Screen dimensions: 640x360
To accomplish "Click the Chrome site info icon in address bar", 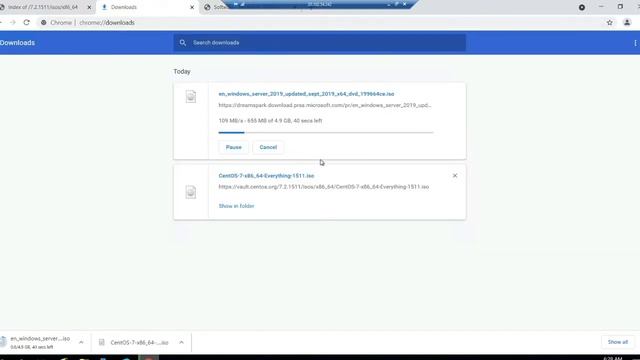I will coord(44,22).
